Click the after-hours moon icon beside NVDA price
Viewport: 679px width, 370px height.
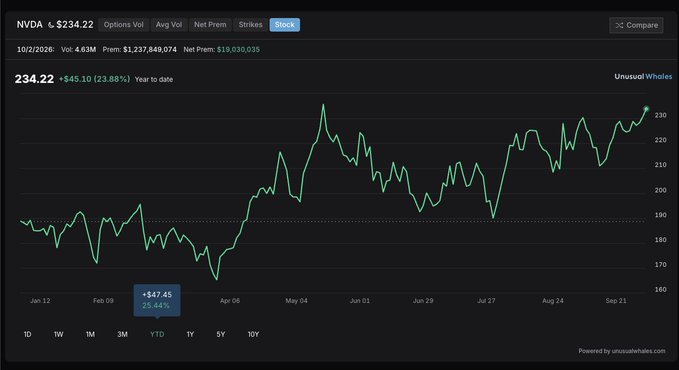coord(51,25)
